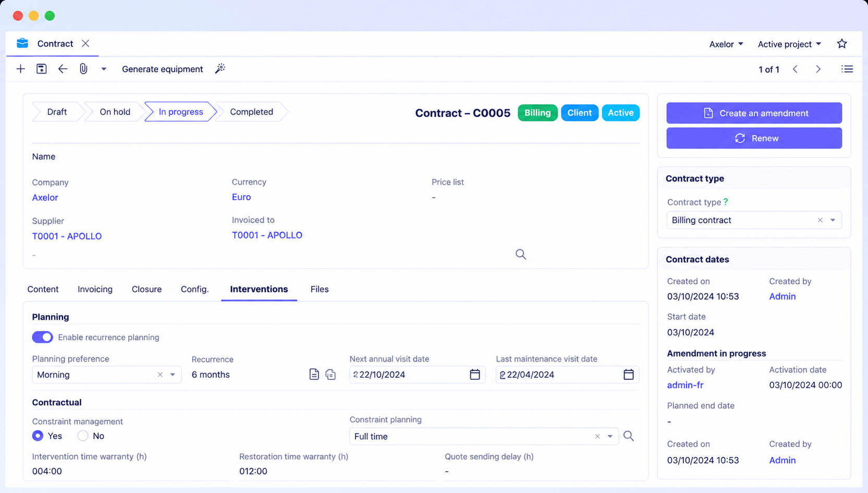Save the contract using the save icon
This screenshot has height=493, width=868.
click(x=42, y=69)
